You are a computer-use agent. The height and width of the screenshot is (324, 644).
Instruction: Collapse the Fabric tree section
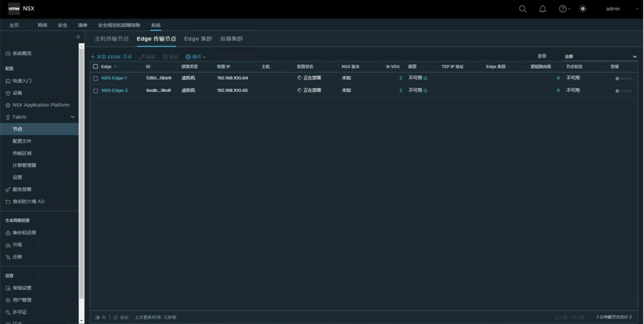[73, 117]
